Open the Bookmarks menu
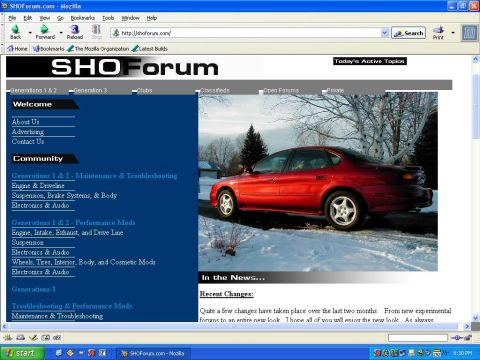480x360 pixels. tap(83, 18)
